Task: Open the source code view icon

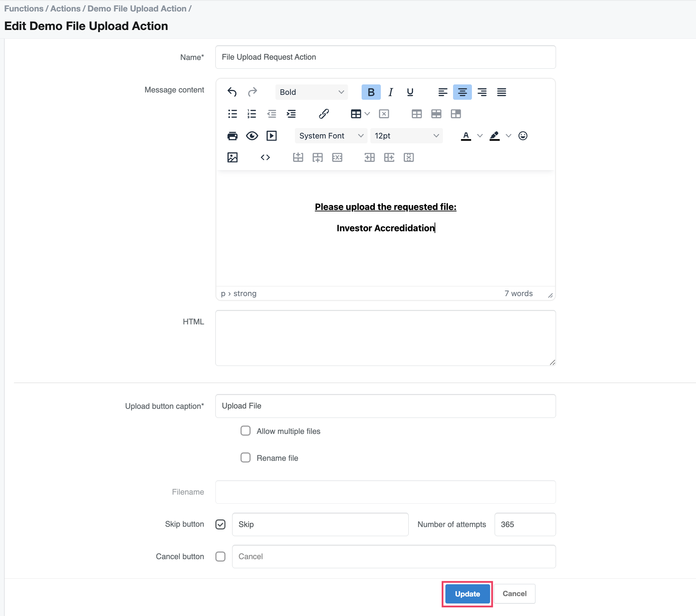Action: [265, 157]
